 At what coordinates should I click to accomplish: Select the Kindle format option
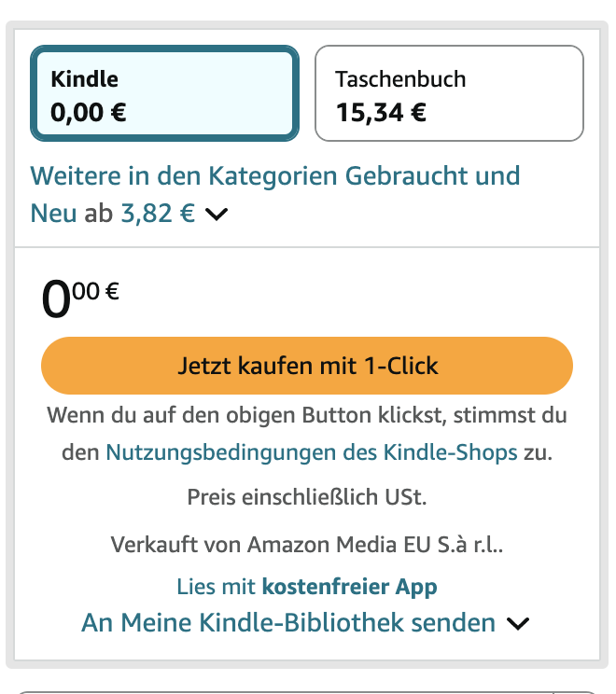coord(164,94)
